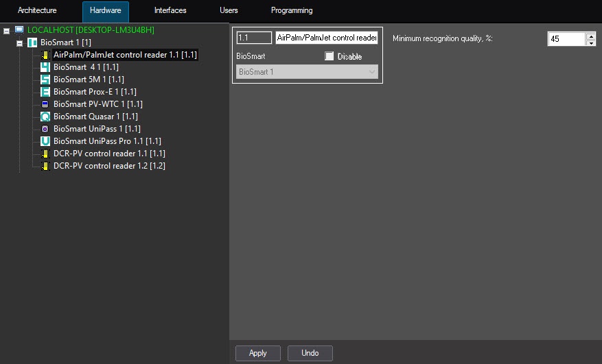The image size is (602, 364).
Task: Switch to the Architecture tab
Action: (x=37, y=10)
